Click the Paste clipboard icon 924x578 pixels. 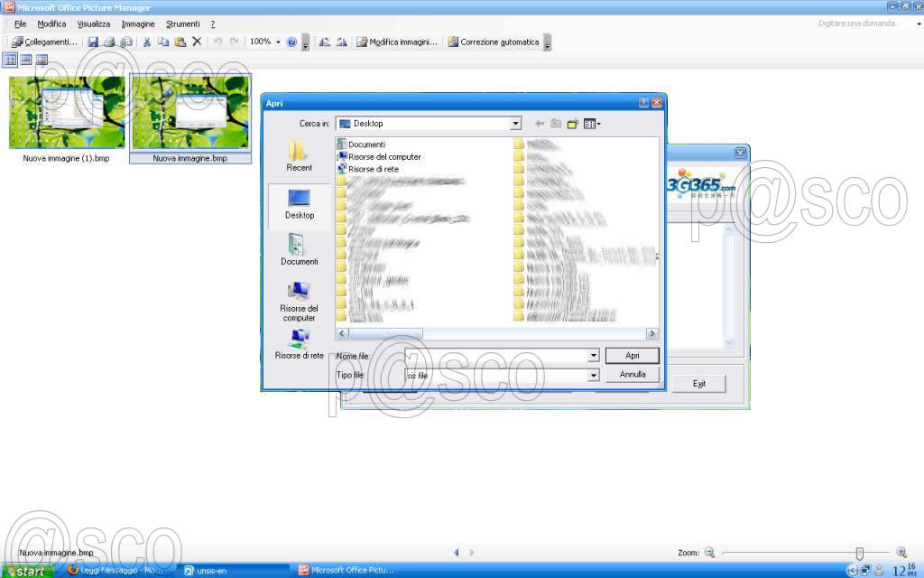pos(180,42)
